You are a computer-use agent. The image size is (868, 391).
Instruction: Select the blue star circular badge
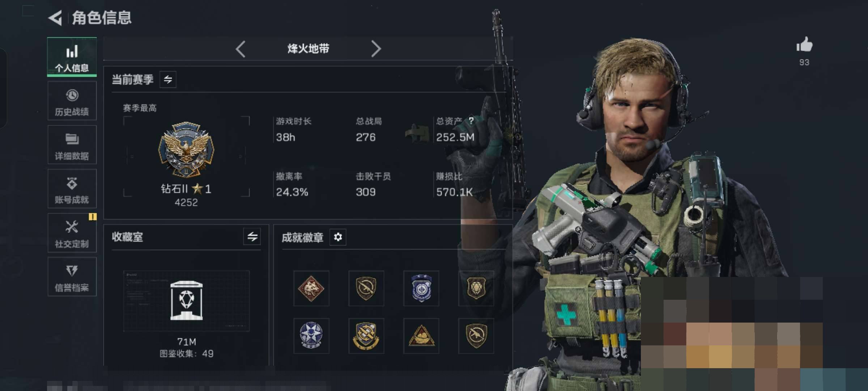click(x=311, y=336)
